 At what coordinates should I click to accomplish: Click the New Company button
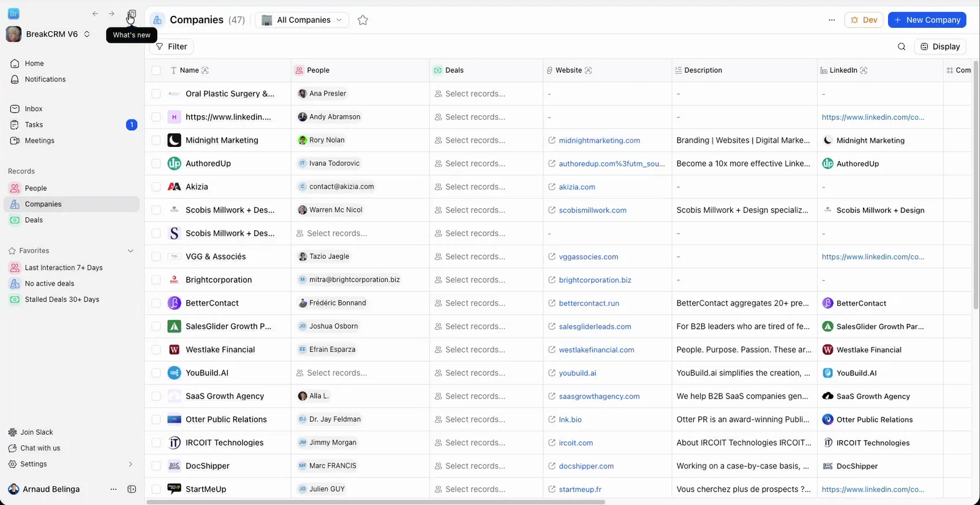pos(927,20)
